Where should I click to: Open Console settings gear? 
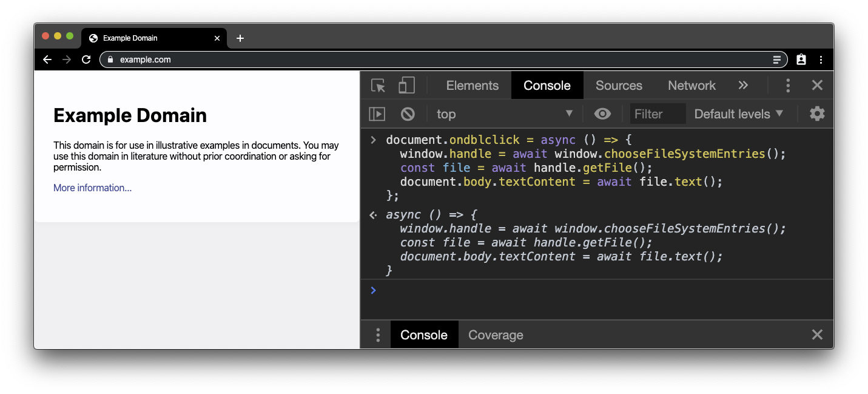(x=817, y=114)
